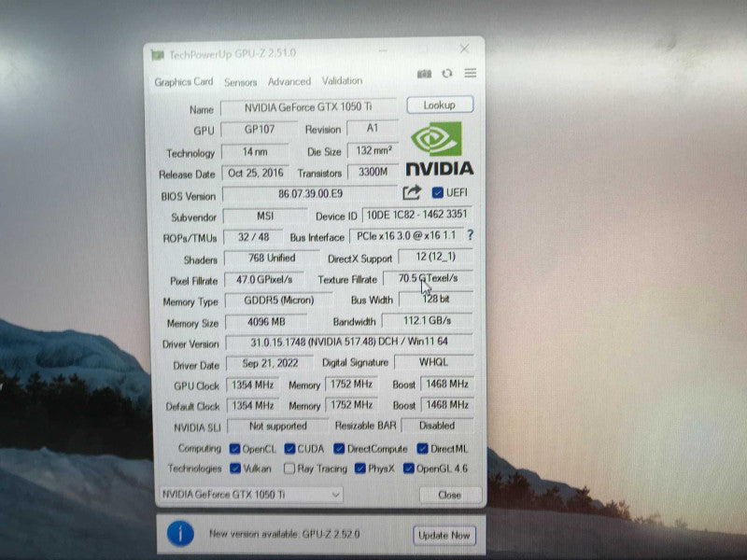747x560 pixels.
Task: Click the Die Size value 132 mm²
Action: 373,150
